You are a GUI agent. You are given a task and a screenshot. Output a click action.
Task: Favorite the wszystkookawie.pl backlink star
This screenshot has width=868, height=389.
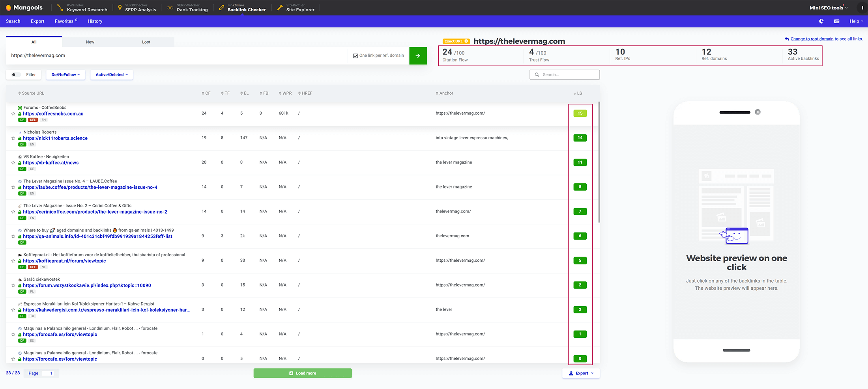[x=13, y=285]
